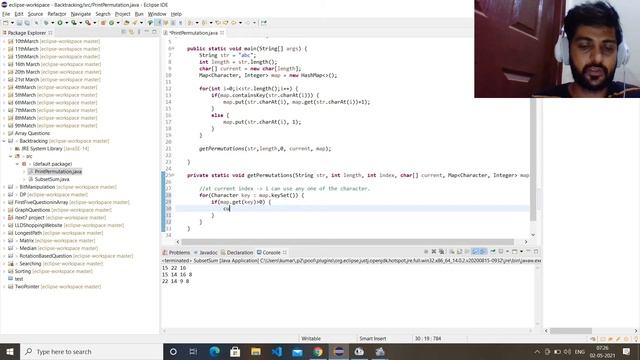
Task: Switch to the Javadoc tab
Action: (x=205, y=252)
